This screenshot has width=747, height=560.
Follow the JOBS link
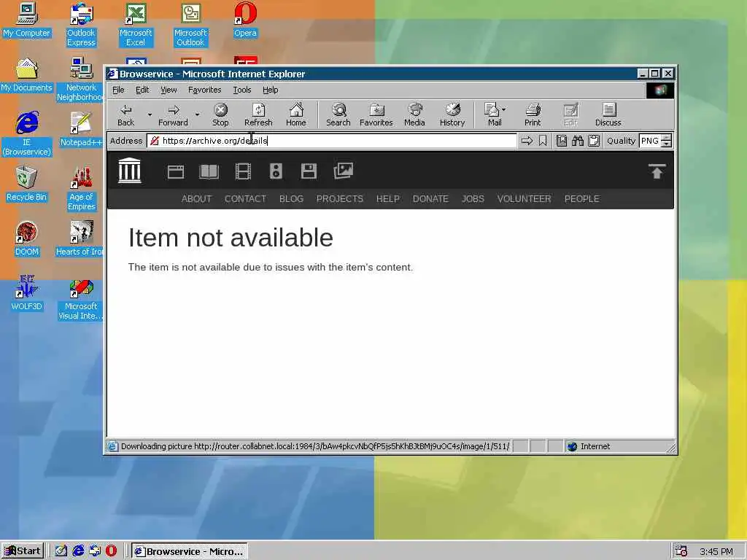coord(473,198)
